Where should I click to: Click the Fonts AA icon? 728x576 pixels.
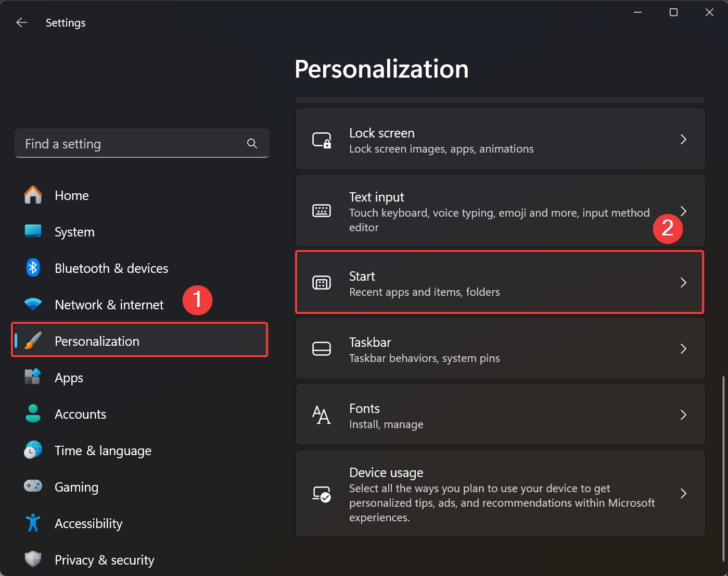pos(322,415)
